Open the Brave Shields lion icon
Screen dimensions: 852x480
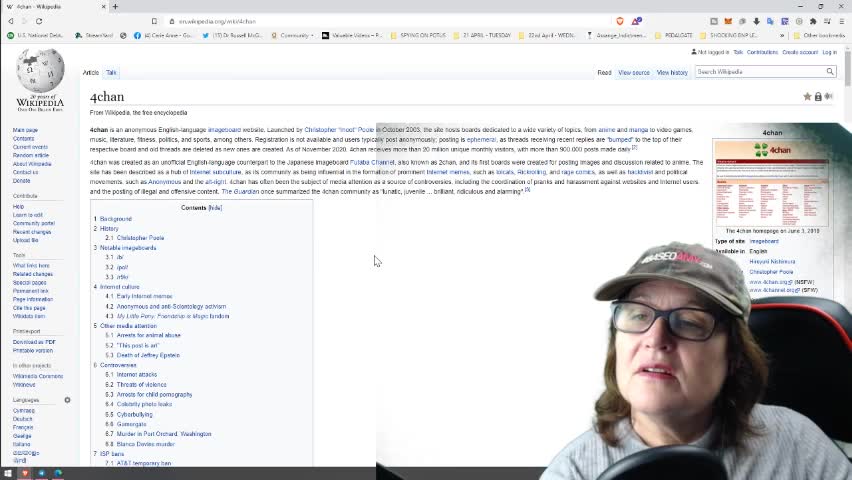point(620,21)
